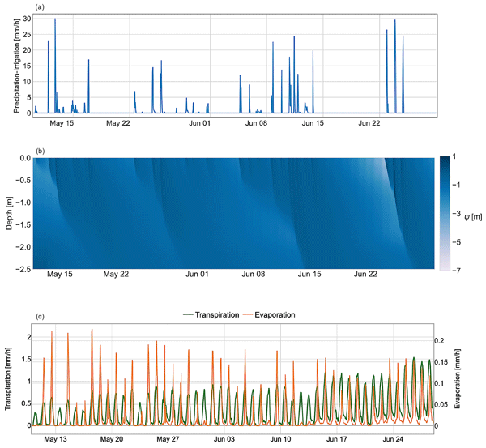This screenshot has height=448, width=486.
Task: Click the Depth [m] axis title
Action: coord(7,213)
